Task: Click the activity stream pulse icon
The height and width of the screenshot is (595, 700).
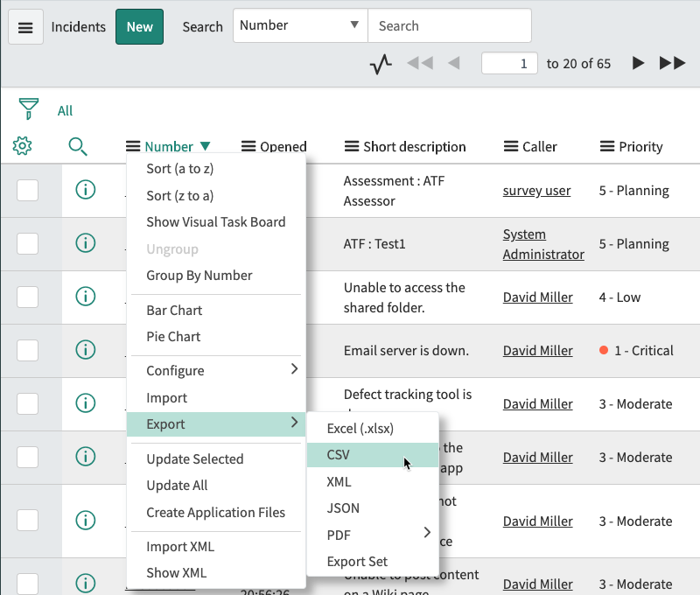Action: (x=381, y=64)
